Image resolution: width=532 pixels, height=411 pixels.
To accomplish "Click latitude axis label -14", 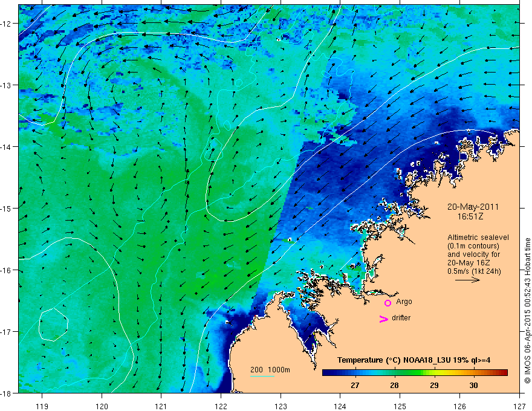I will click(x=6, y=146).
